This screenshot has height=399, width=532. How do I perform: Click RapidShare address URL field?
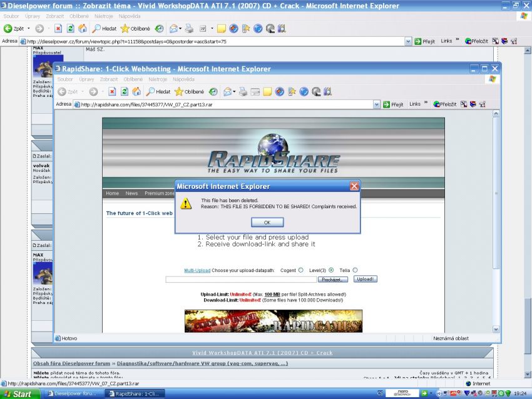point(224,104)
